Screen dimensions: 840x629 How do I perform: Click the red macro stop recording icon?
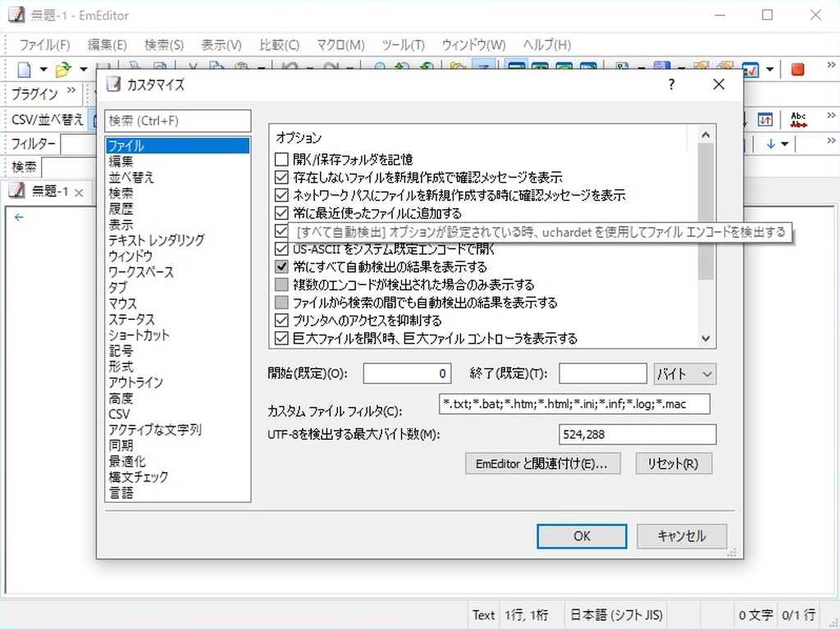(x=797, y=70)
